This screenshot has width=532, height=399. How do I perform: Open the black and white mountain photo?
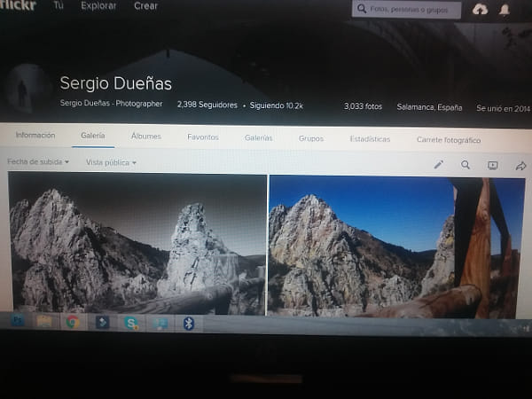coord(137,244)
